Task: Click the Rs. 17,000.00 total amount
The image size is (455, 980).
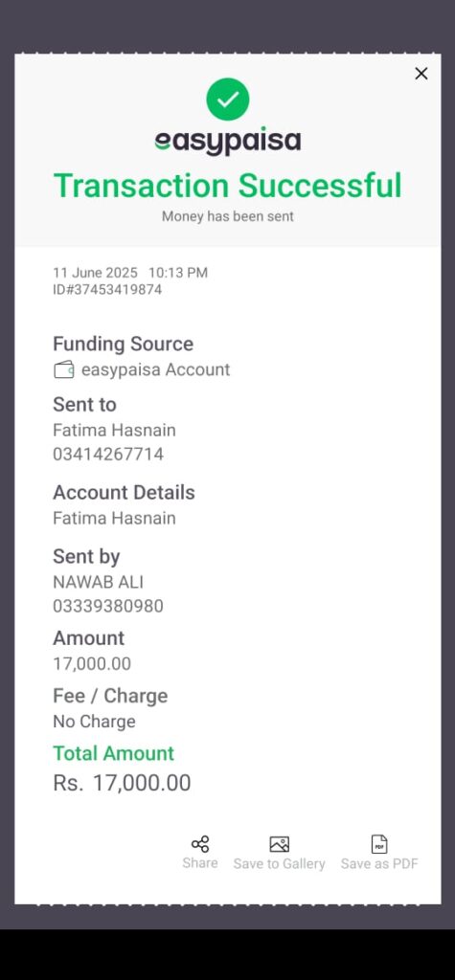Action: pos(122,783)
